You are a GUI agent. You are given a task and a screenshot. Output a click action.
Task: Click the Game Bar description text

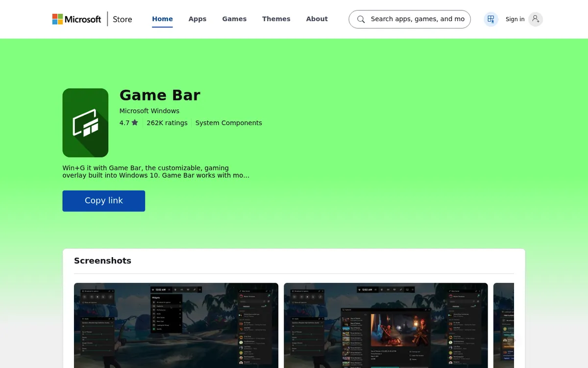click(x=156, y=171)
